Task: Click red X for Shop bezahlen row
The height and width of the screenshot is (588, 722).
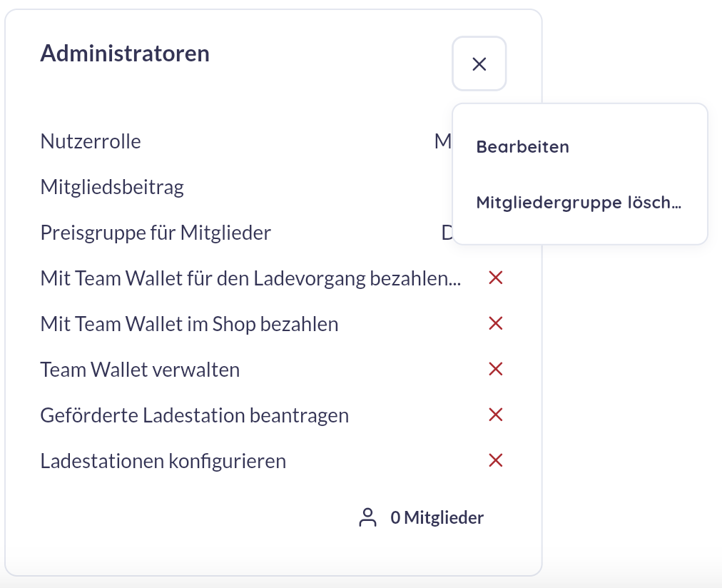Action: [495, 323]
